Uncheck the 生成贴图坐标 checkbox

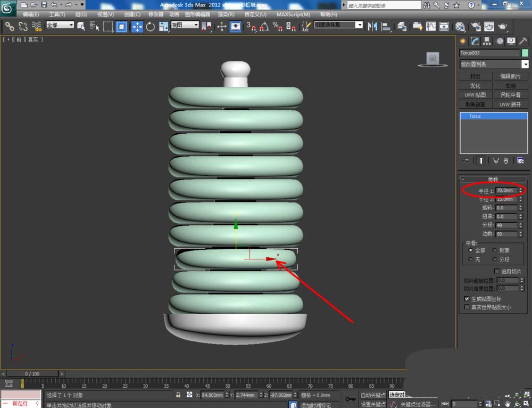[x=467, y=299]
